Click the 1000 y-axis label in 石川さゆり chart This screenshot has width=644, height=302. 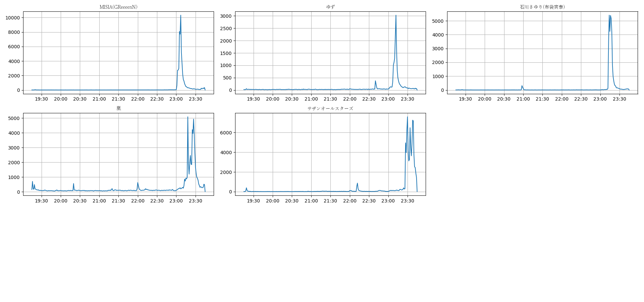pos(438,76)
